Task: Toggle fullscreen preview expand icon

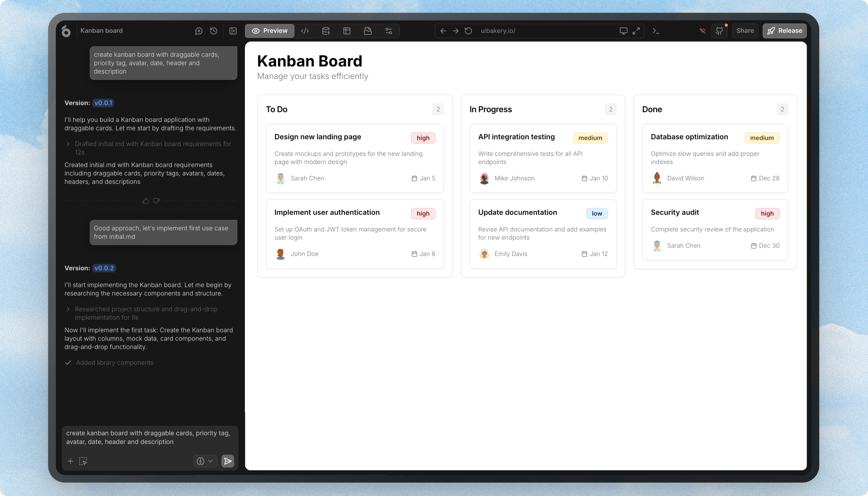Action: point(636,31)
